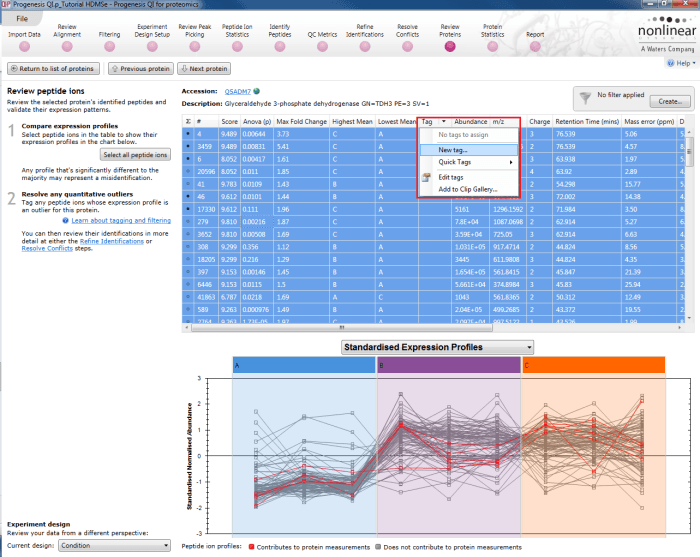Open the Q5ADM7 accession link
Screen dimensions: 700x557
pos(238,91)
